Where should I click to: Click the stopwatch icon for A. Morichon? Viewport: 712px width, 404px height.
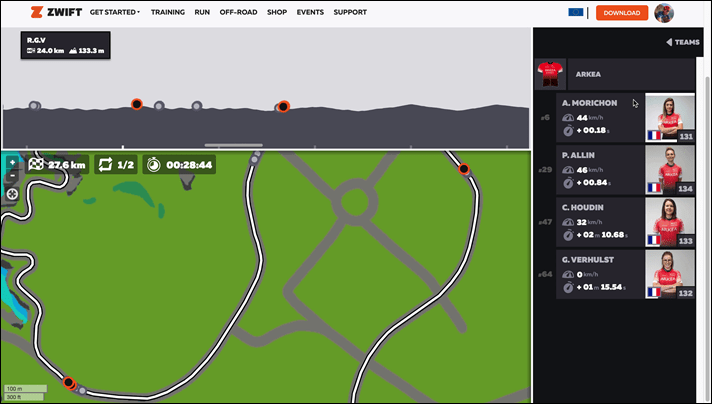click(x=568, y=131)
